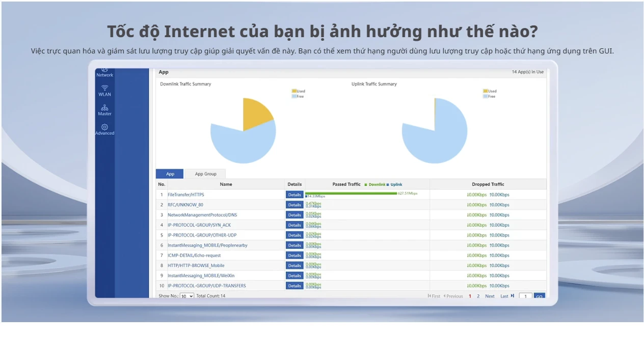The width and height of the screenshot is (644, 341).
Task: Click Details for InstantMessaging_MOBILE/Peoplenearby
Action: (294, 245)
